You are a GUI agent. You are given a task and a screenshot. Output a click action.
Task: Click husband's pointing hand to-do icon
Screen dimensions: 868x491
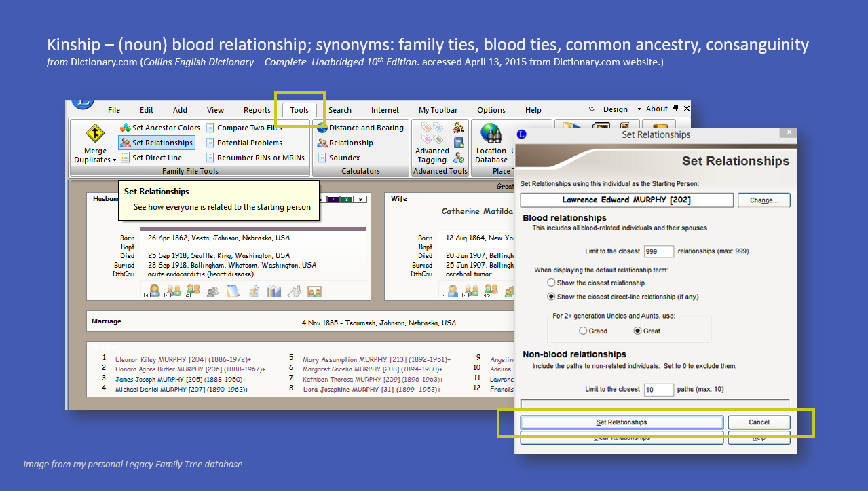pos(295,291)
